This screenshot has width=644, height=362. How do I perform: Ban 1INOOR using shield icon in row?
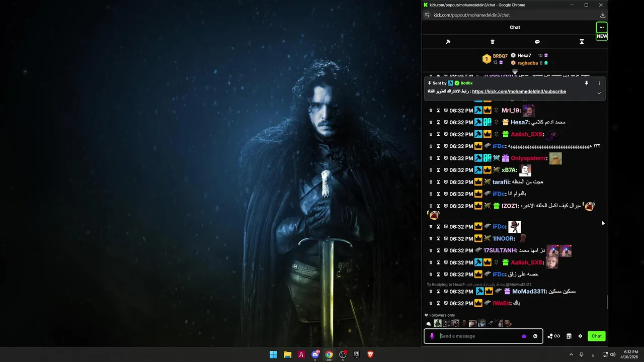tap(446, 239)
